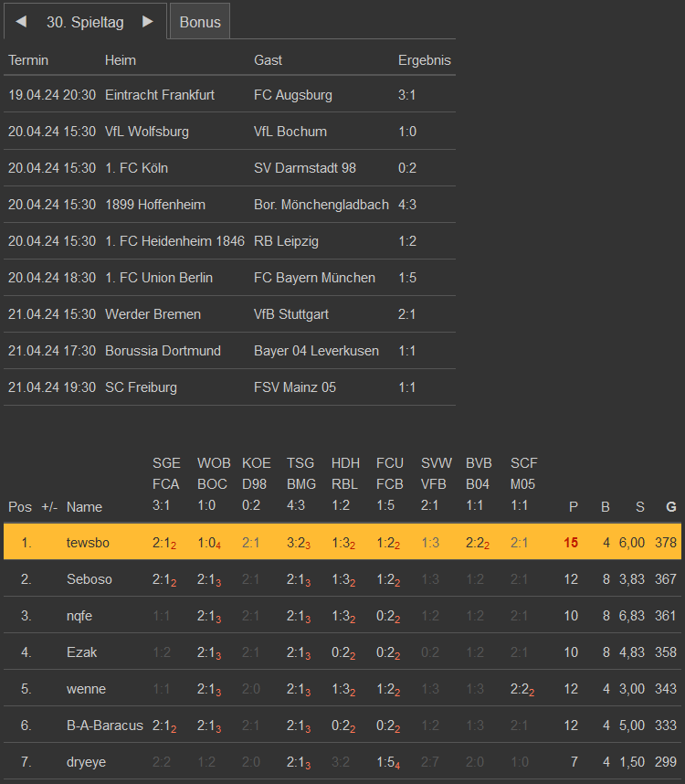The image size is (685, 784).
Task: Open the Bonus tab
Action: pos(200,22)
